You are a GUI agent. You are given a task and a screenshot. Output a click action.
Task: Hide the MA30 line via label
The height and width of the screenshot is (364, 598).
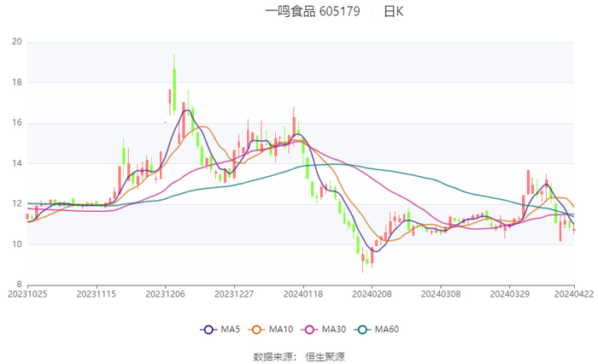tap(334, 329)
